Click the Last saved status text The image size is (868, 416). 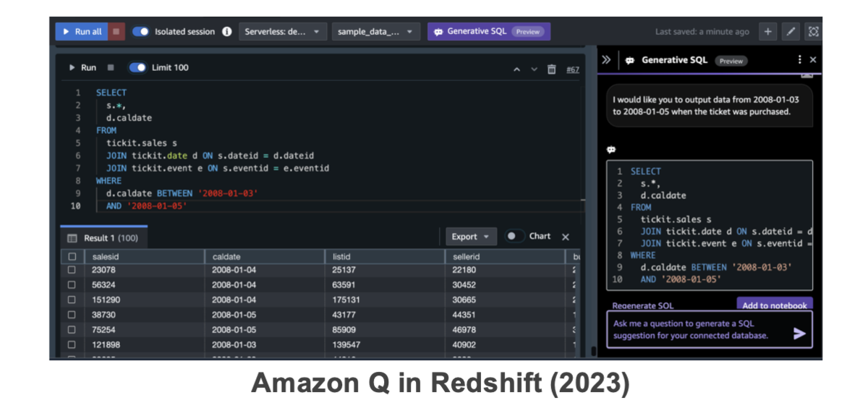click(702, 32)
